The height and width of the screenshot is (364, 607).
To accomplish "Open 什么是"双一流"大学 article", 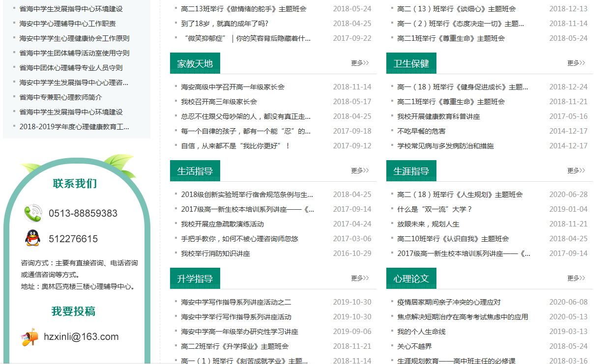I will coord(434,209).
